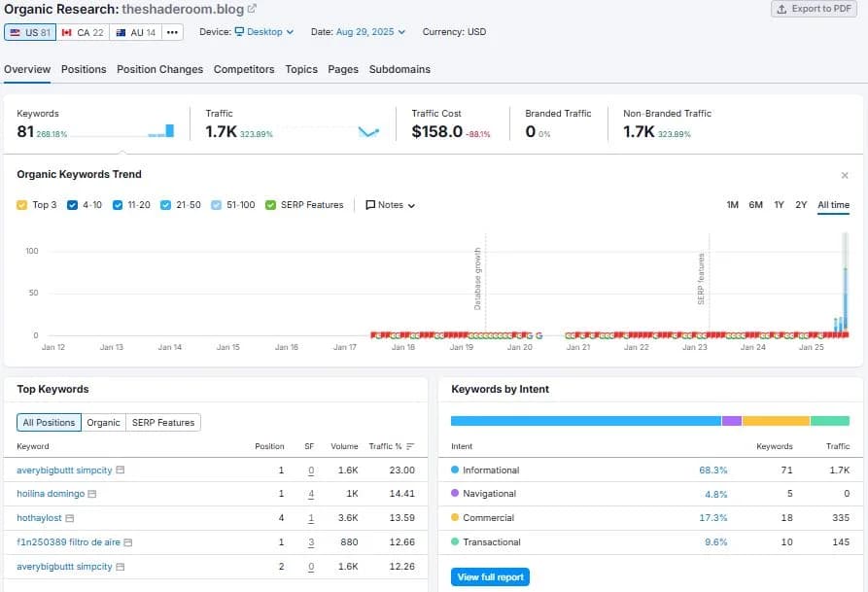Open the Date Aug 29, 2025 dropdown
Image resolution: width=868 pixels, height=592 pixels.
(371, 31)
